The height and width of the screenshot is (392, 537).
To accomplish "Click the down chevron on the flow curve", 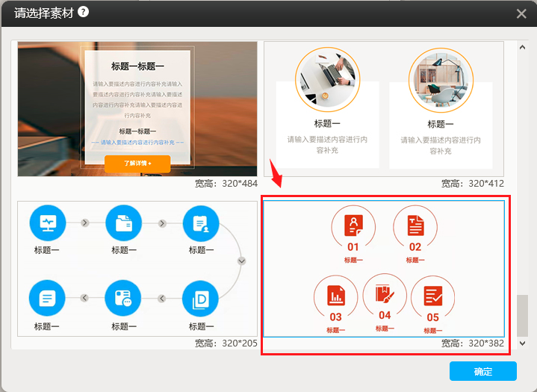I will 241,261.
